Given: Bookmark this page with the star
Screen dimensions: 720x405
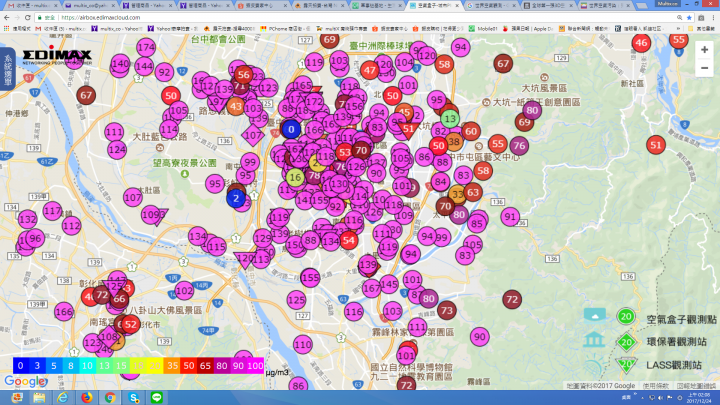Looking at the screenshot, I should coord(689,17).
